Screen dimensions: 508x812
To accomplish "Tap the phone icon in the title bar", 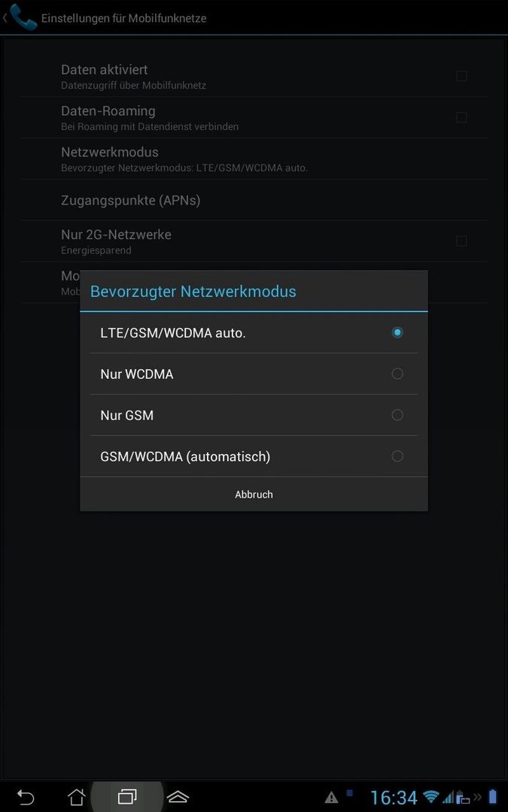I will tap(23, 17).
